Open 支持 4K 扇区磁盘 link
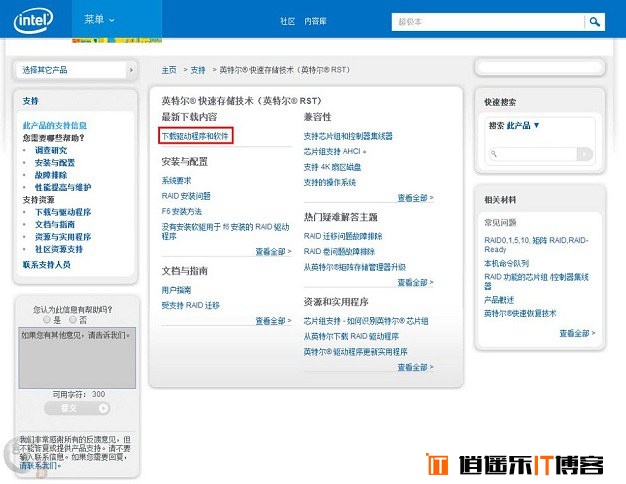 pyautogui.click(x=332, y=167)
